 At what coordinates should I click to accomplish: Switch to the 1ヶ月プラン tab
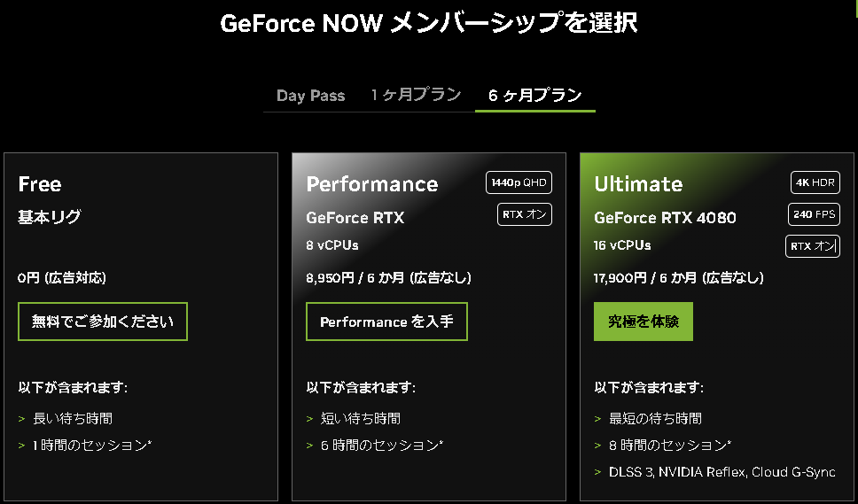[416, 95]
